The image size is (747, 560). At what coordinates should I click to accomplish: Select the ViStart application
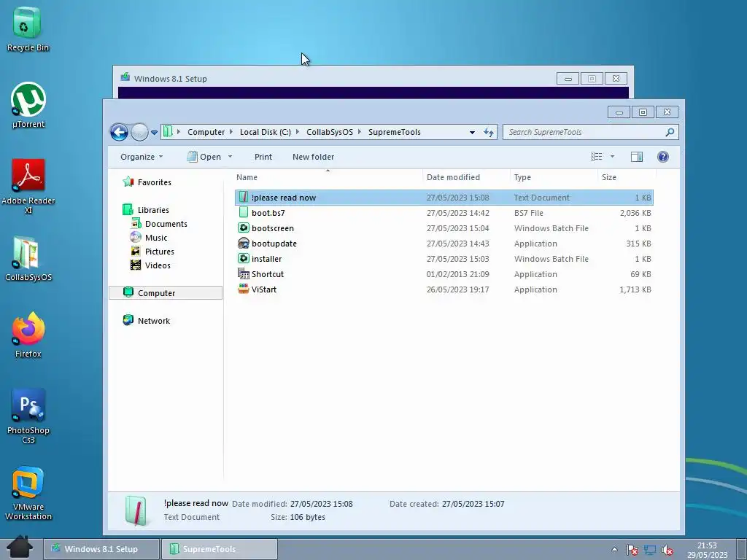tap(444, 289)
